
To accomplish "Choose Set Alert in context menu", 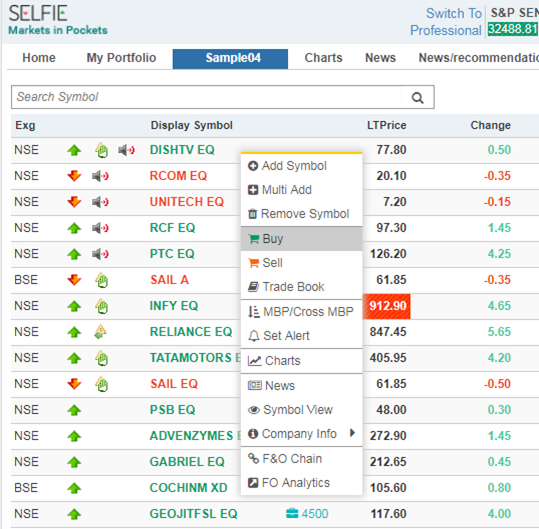I will pyautogui.click(x=301, y=335).
